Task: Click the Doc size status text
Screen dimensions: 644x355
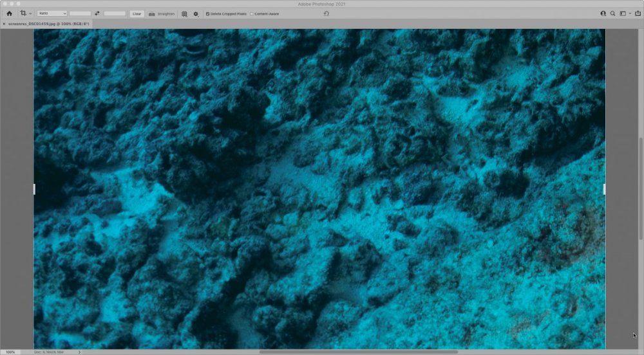Action: [49, 352]
